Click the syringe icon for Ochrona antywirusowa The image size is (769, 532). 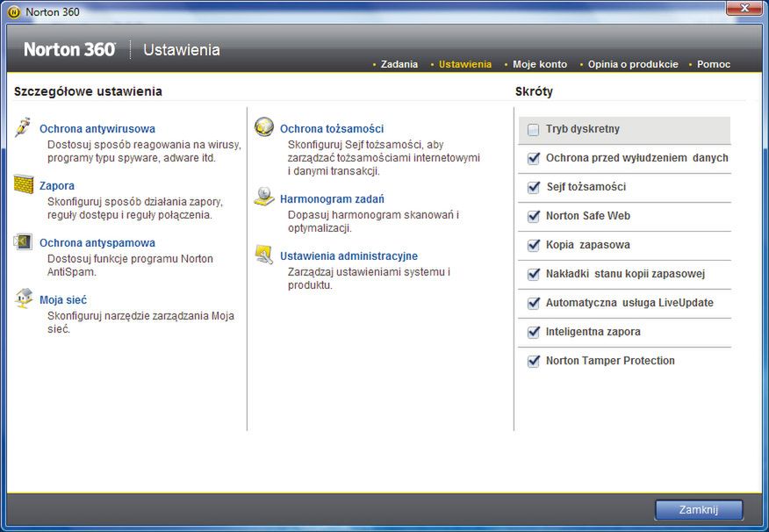coord(23,127)
